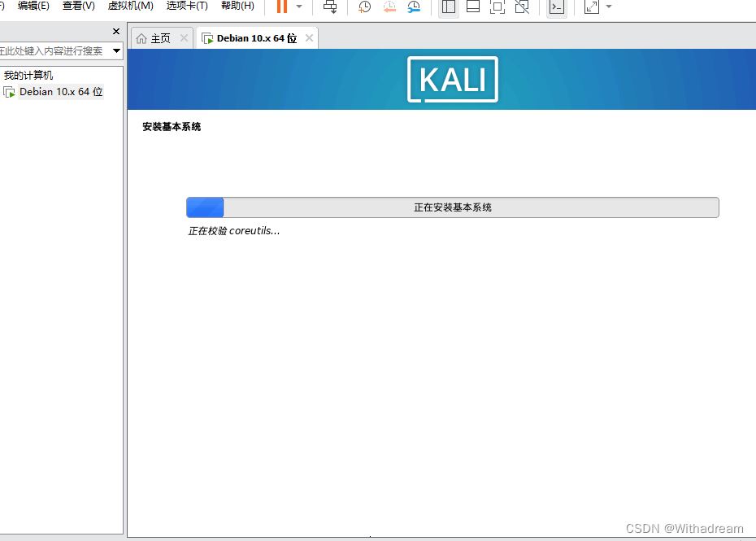Close the 主页 tab
Screen dimensions: 756x541
click(184, 38)
